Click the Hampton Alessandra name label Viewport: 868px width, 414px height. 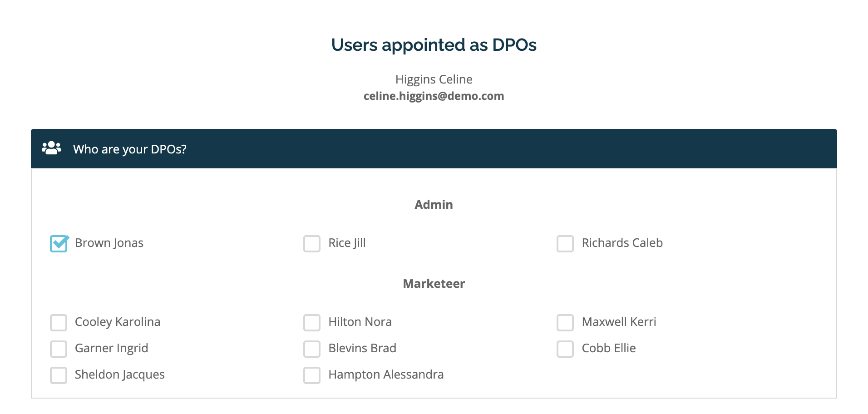386,375
